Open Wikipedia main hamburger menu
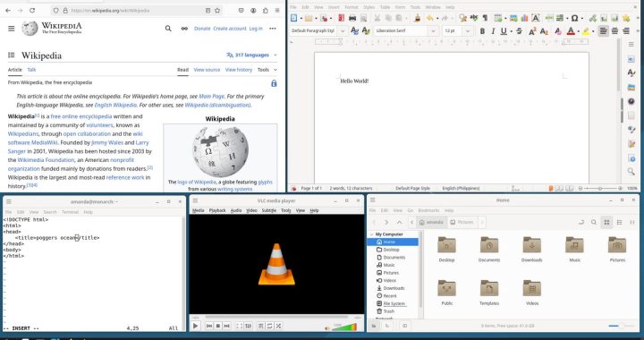The width and height of the screenshot is (644, 340). pyautogui.click(x=12, y=29)
